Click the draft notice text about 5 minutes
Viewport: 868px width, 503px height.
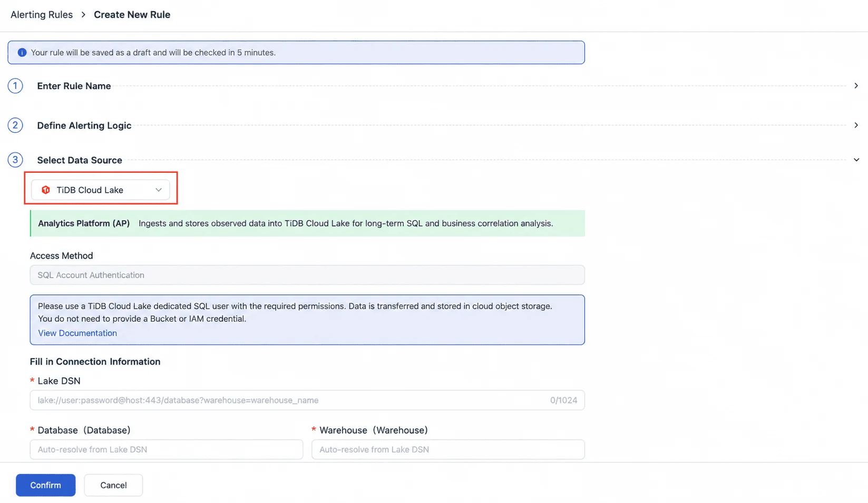point(153,53)
